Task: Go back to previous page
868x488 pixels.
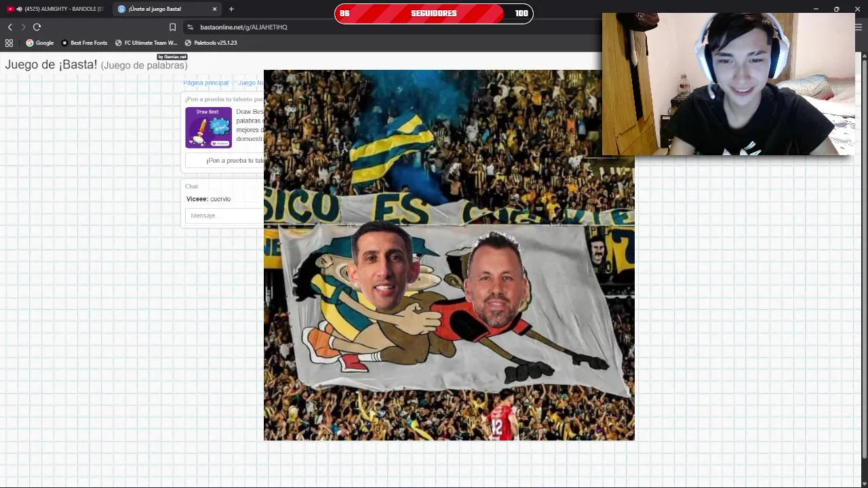Action: [x=9, y=27]
